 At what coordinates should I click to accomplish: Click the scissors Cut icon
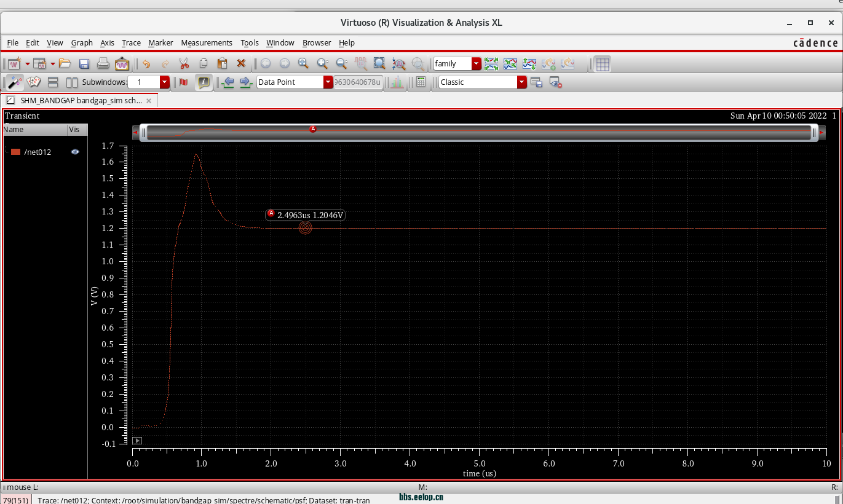pos(184,64)
